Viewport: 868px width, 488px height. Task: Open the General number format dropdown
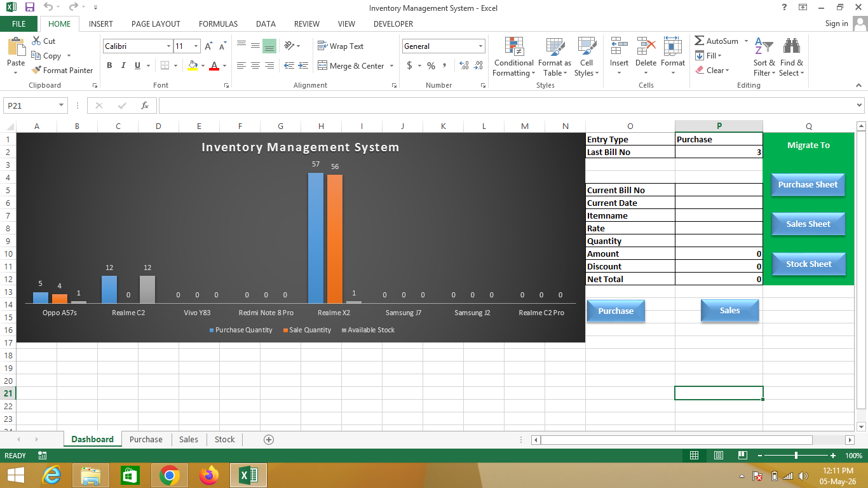tap(480, 46)
